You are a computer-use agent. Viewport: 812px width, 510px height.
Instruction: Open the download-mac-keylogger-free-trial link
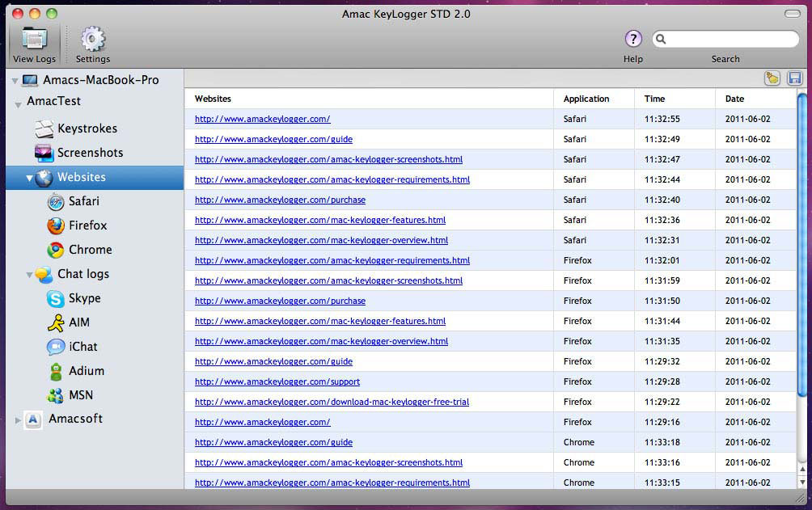tap(332, 402)
